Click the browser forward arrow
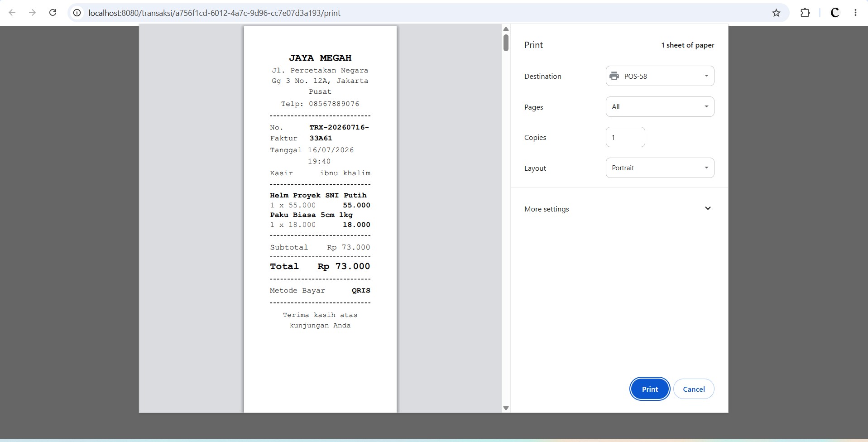Viewport: 868px width, 442px height. pos(32,13)
